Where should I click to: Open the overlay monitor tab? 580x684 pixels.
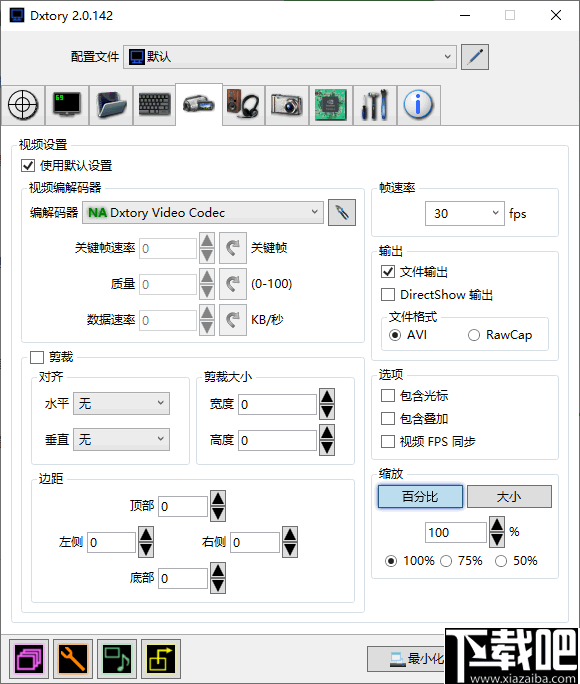click(x=67, y=105)
